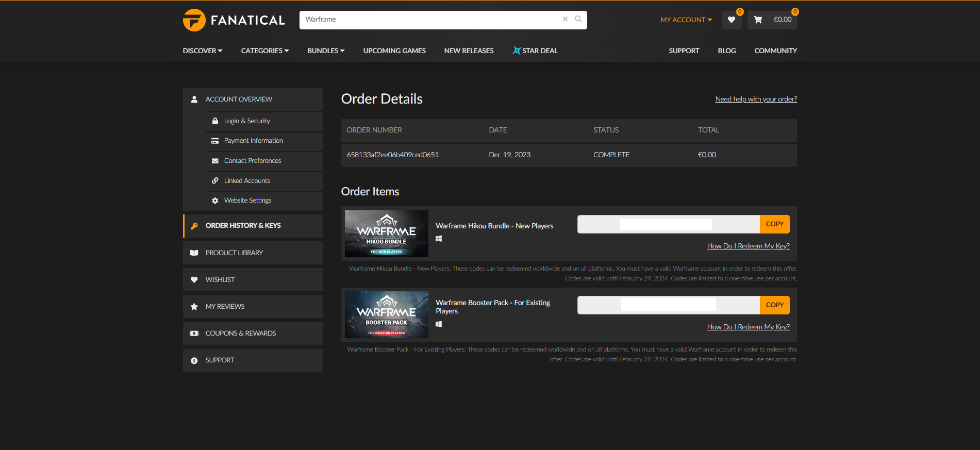Open the wishlist heart icon in header
The image size is (980, 450).
[731, 20]
